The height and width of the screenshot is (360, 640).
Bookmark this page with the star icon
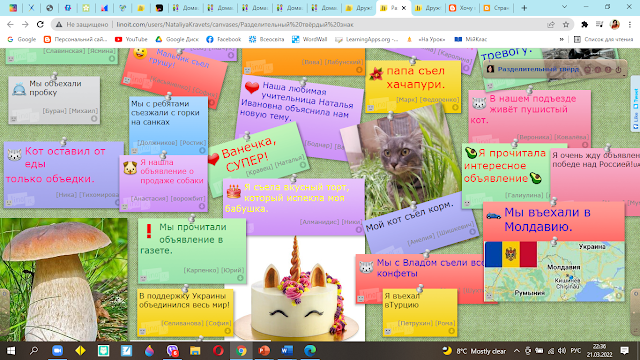[x=566, y=24]
